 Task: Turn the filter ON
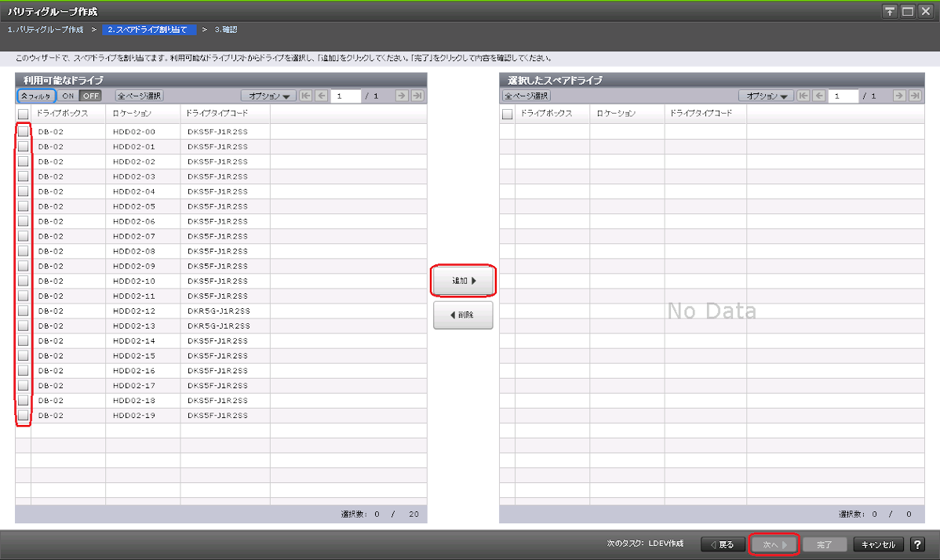point(68,96)
